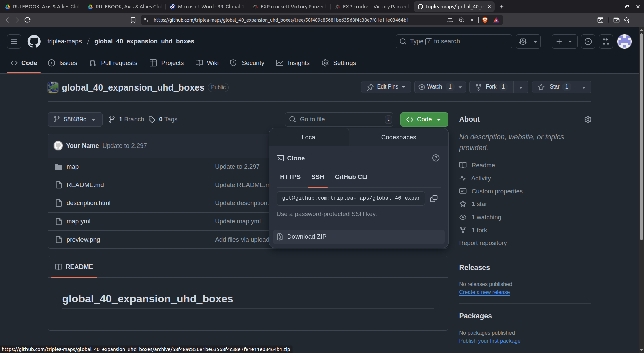This screenshot has height=353, width=644.
Task: Click the browser bookmark icon
Action: click(x=133, y=20)
